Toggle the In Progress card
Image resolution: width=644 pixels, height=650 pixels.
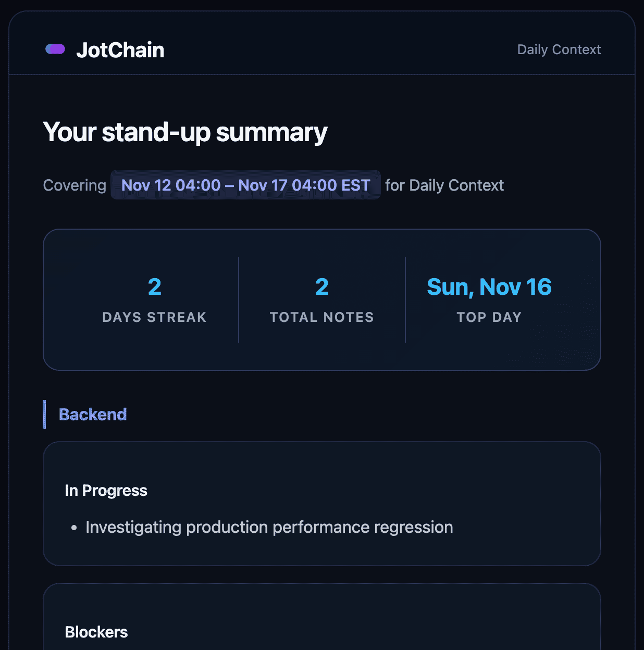click(x=322, y=503)
